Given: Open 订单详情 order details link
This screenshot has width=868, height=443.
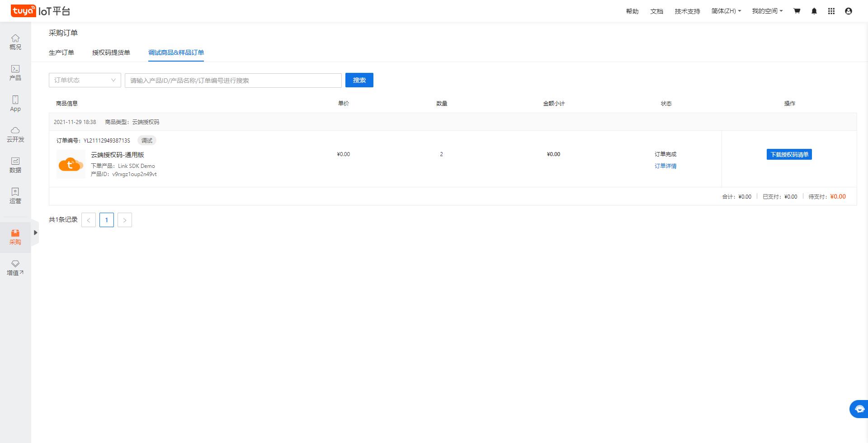Looking at the screenshot, I should (x=665, y=166).
